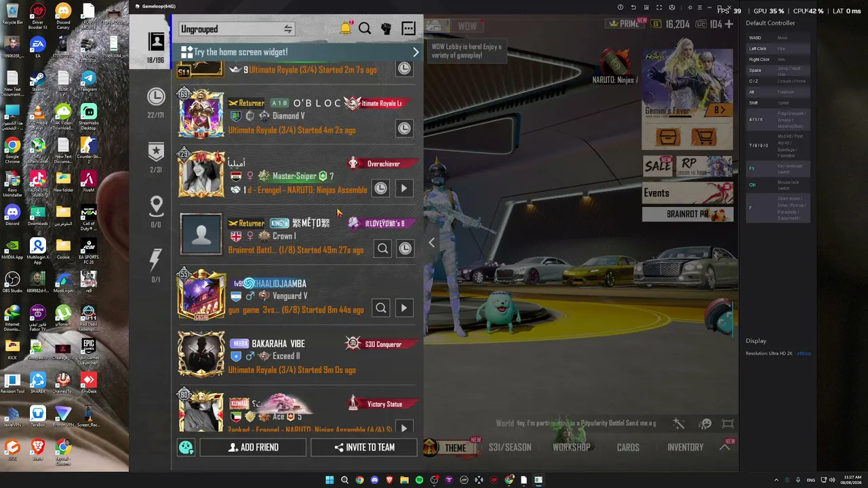Open the Cards tab
The image size is (868, 488).
pos(628,447)
